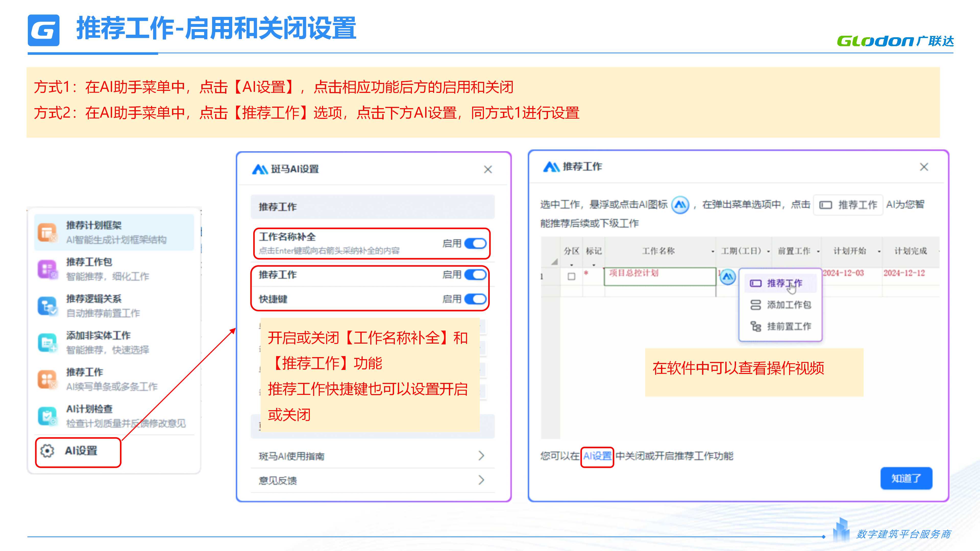This screenshot has height=551, width=980.
Task: Close the 斑马AI设置 dialog
Action: (488, 170)
